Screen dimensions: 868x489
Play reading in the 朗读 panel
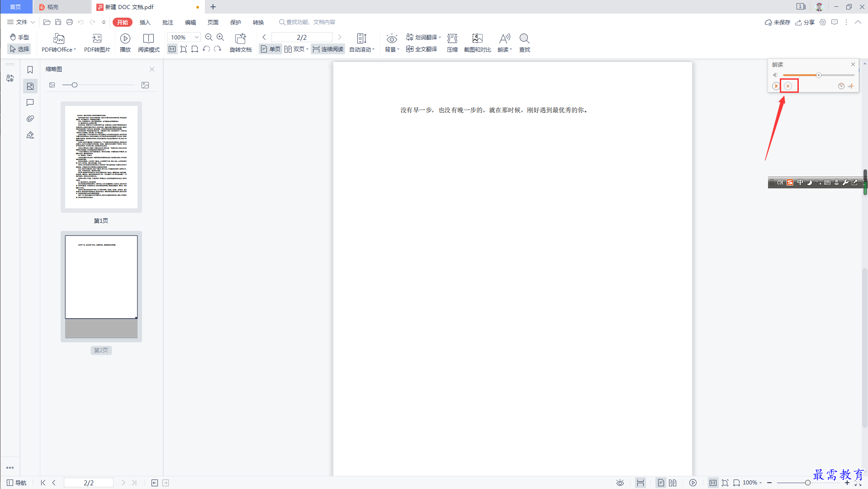[x=776, y=86]
